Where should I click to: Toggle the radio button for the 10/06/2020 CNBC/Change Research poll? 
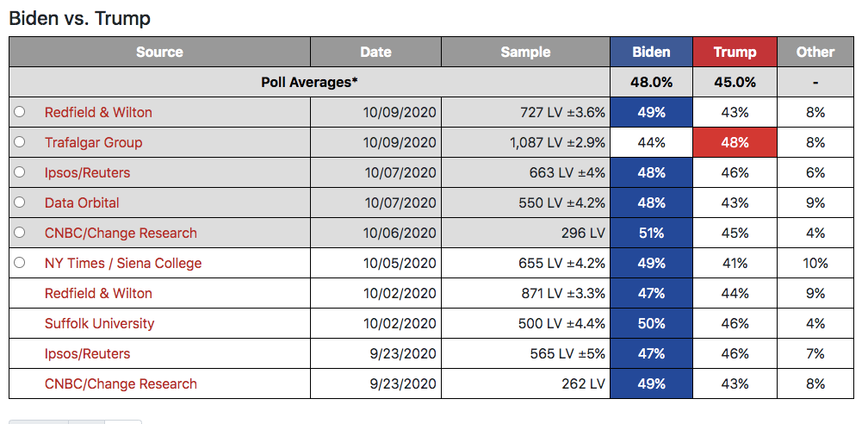coord(19,232)
